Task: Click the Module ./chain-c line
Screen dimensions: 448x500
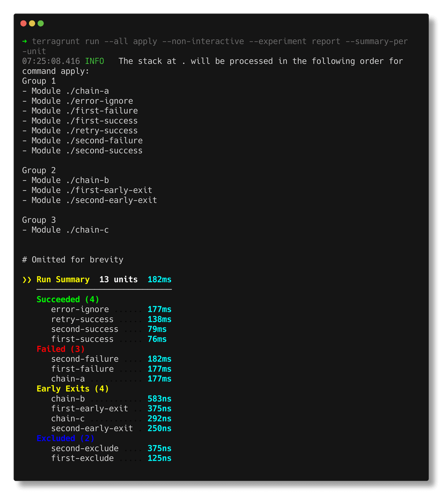Action: click(65, 230)
